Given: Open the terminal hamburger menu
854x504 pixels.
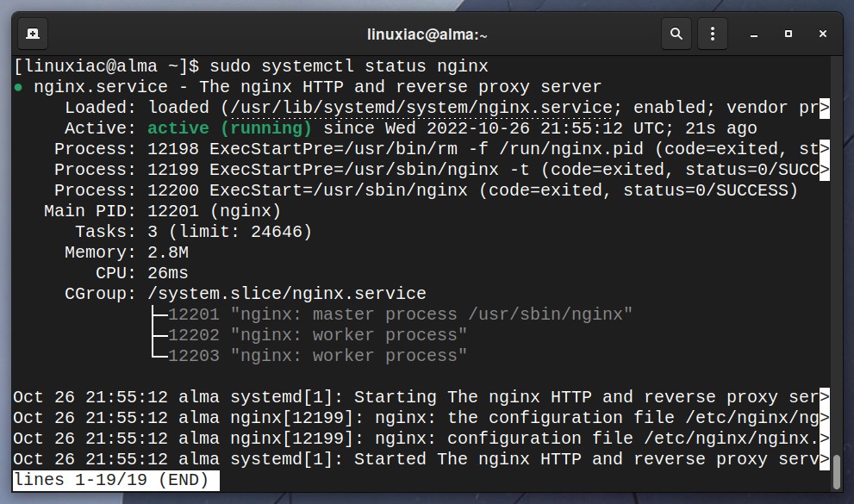Looking at the screenshot, I should tap(713, 34).
